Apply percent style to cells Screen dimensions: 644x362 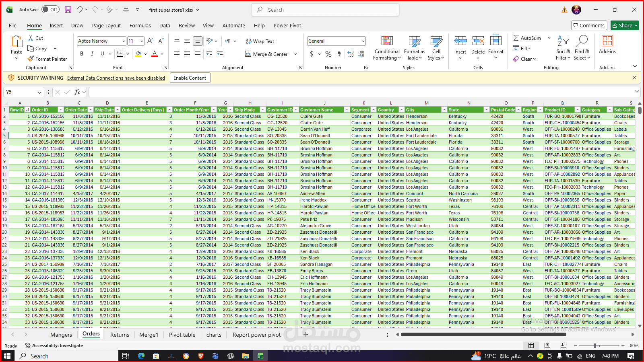(x=328, y=54)
